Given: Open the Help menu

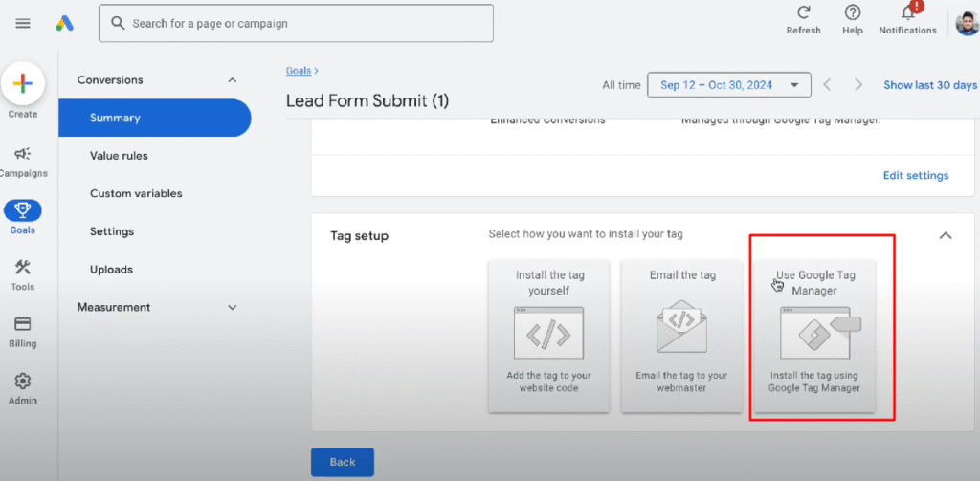Looking at the screenshot, I should pyautogui.click(x=852, y=20).
